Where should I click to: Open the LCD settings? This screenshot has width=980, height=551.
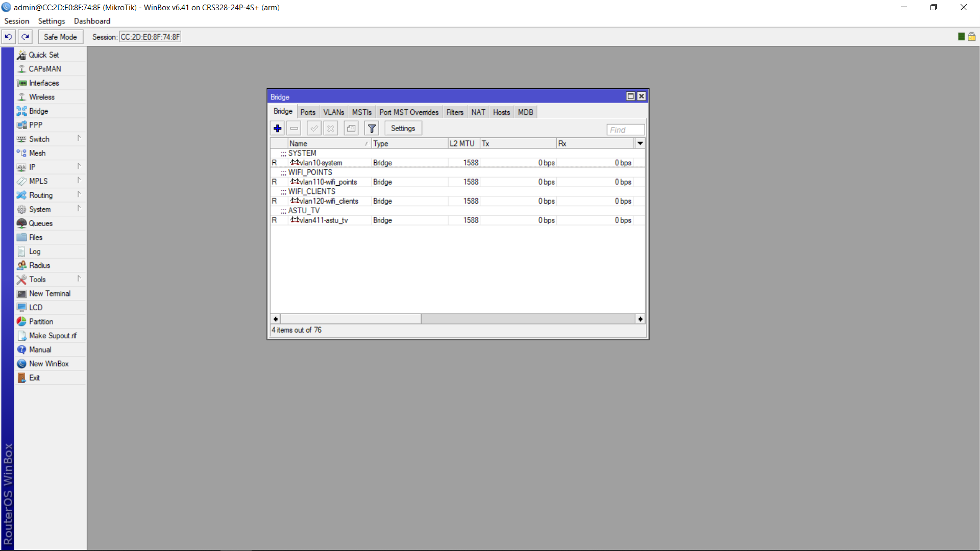[x=50, y=307]
